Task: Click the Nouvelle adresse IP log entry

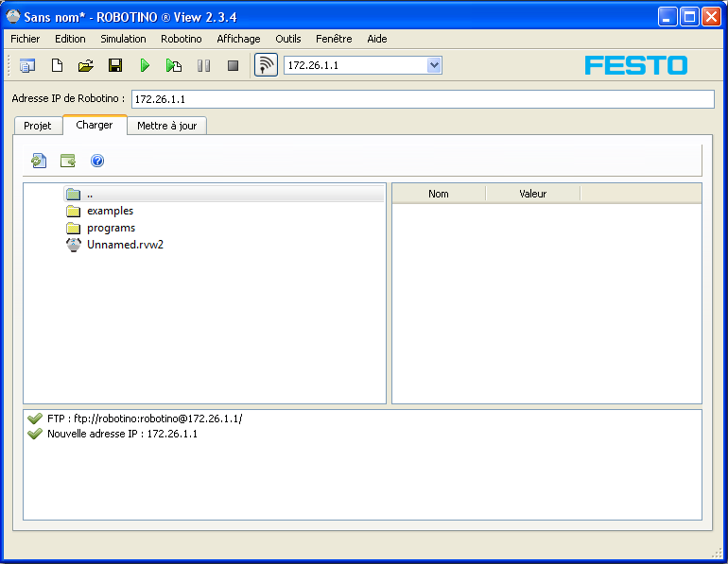Action: 122,435
